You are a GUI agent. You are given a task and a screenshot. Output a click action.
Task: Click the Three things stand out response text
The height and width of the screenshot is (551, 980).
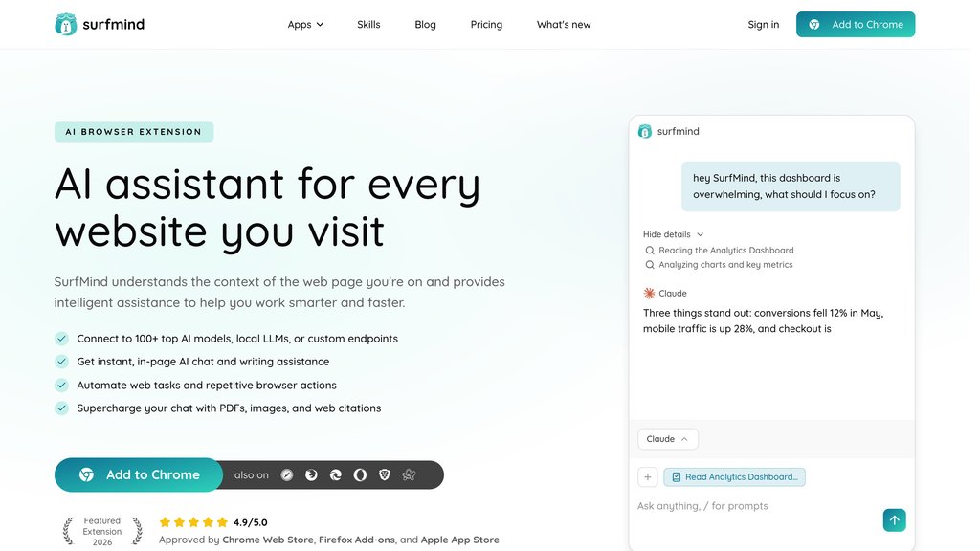pyautogui.click(x=763, y=320)
